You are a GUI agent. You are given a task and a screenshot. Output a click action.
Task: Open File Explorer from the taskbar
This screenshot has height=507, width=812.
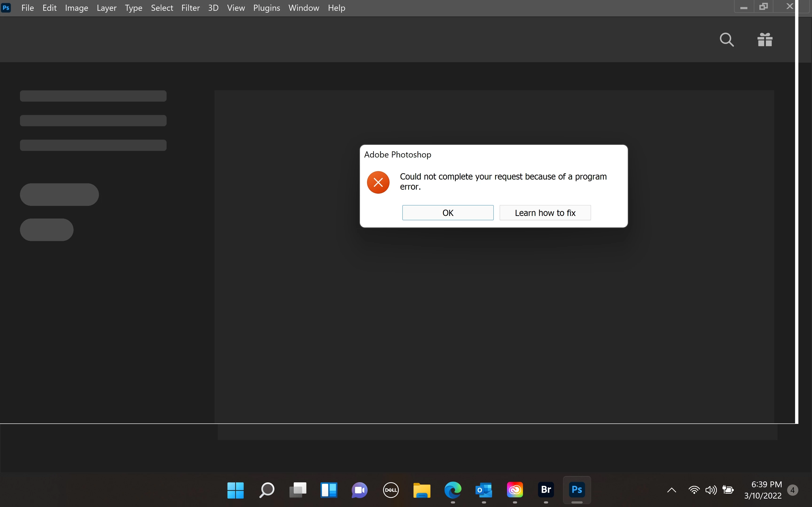pyautogui.click(x=422, y=490)
